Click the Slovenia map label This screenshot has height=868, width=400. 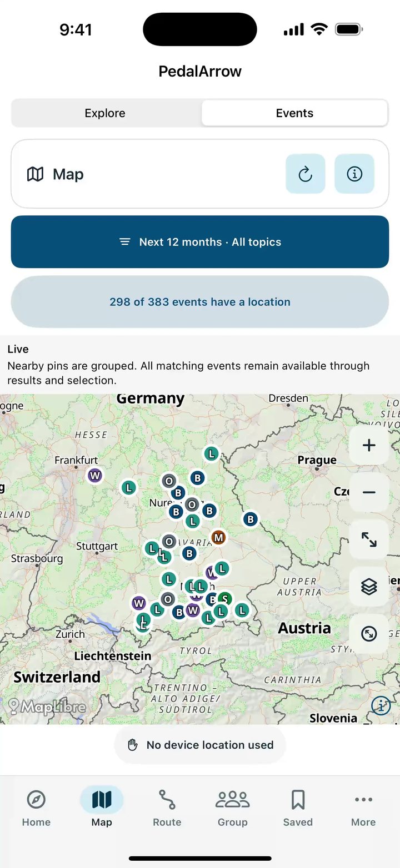(333, 718)
